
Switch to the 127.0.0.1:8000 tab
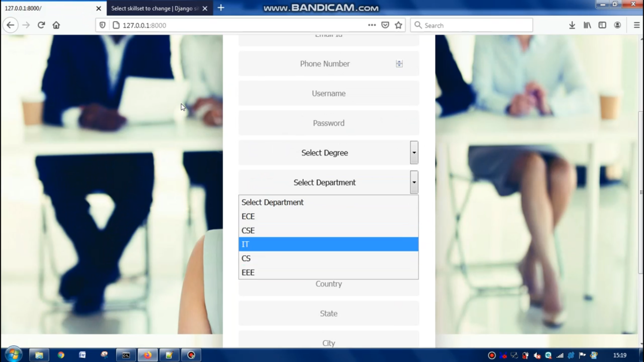tap(54, 8)
